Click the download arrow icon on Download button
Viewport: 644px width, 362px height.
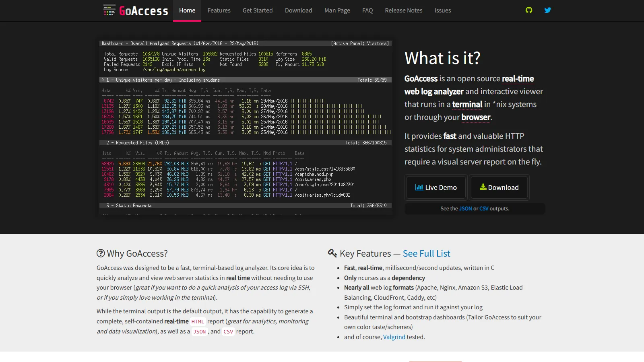click(482, 187)
